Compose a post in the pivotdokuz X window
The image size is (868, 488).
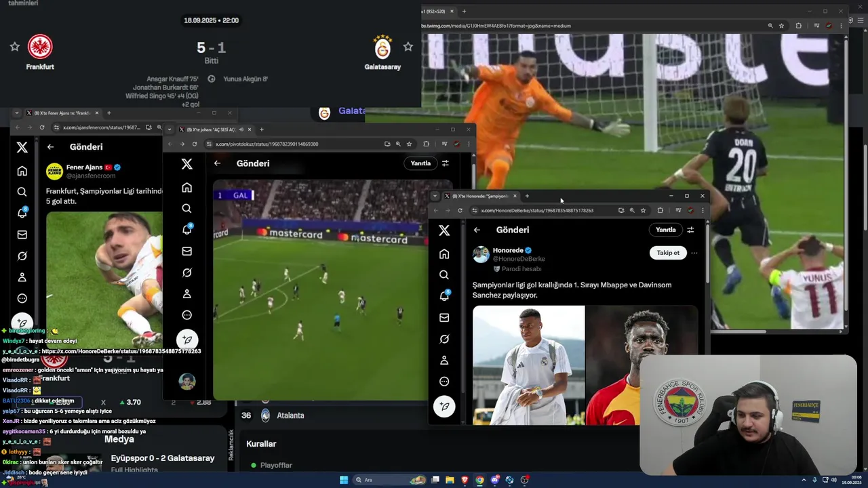[187, 340]
